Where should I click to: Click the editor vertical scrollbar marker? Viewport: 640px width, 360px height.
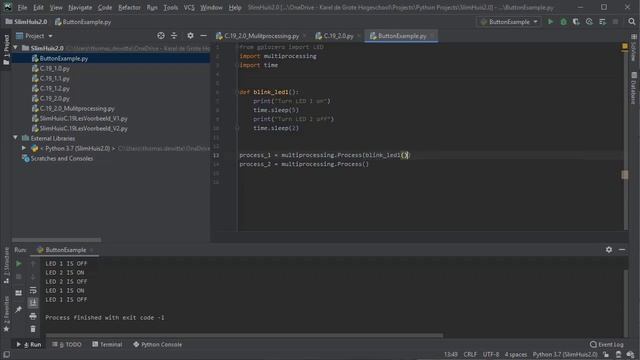(x=624, y=175)
